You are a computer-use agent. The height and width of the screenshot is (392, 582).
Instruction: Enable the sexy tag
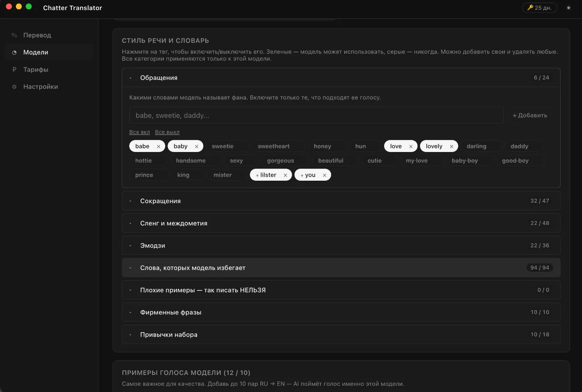click(241, 161)
